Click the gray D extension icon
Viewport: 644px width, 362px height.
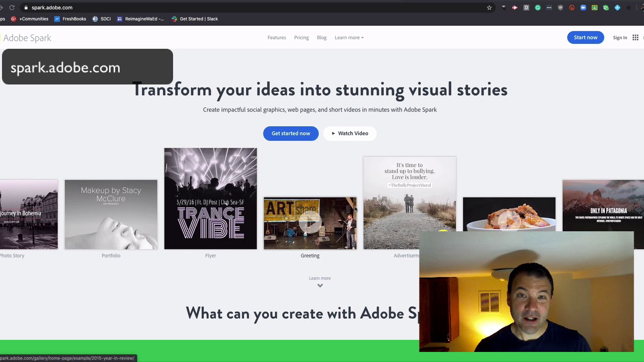click(x=526, y=8)
